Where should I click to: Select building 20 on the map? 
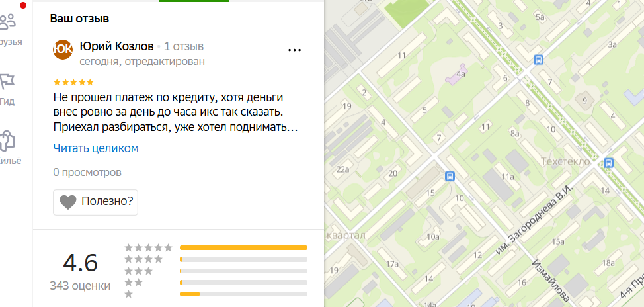click(x=393, y=174)
